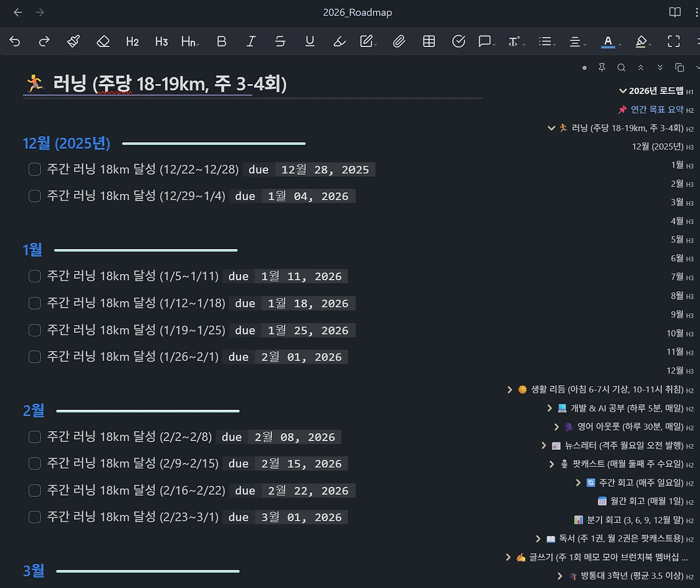Click the due date 1월 04, 2026
Viewport: 700px width, 588px height.
point(308,196)
